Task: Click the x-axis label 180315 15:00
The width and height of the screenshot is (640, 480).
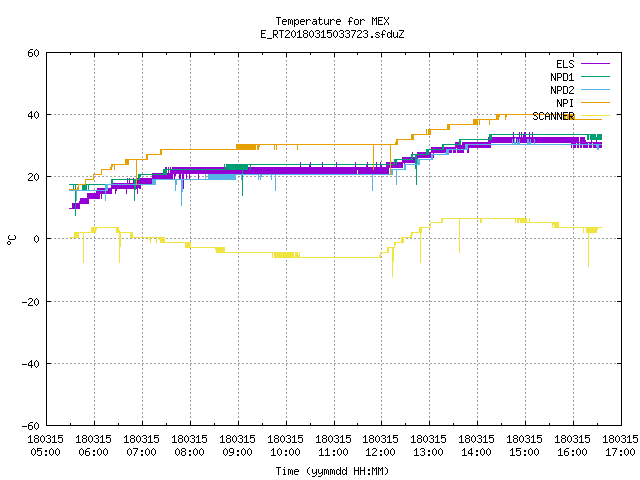Action: point(524,446)
